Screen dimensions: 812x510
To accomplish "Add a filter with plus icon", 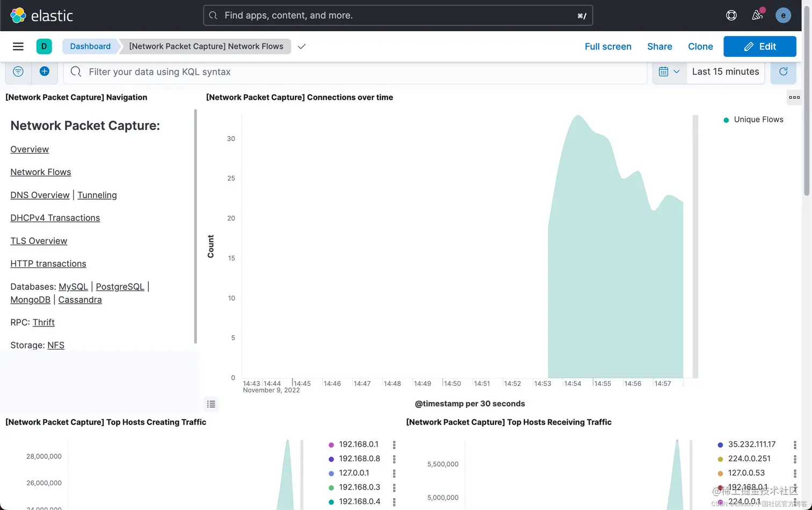I will [45, 71].
